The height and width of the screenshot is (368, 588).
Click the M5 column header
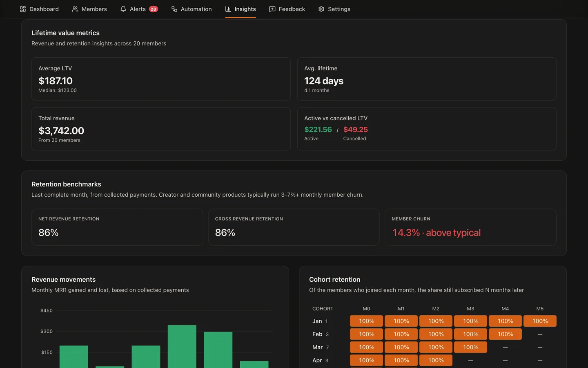540,309
